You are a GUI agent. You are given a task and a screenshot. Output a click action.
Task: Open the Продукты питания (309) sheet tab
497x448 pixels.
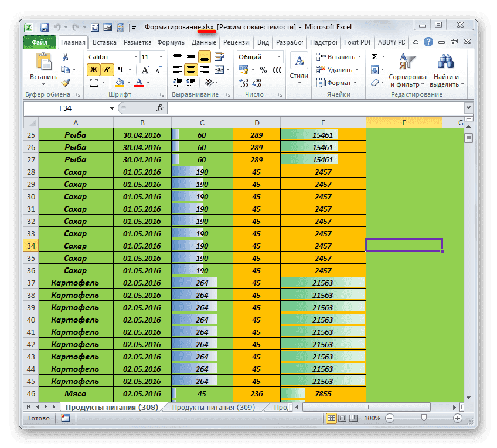[x=213, y=406]
